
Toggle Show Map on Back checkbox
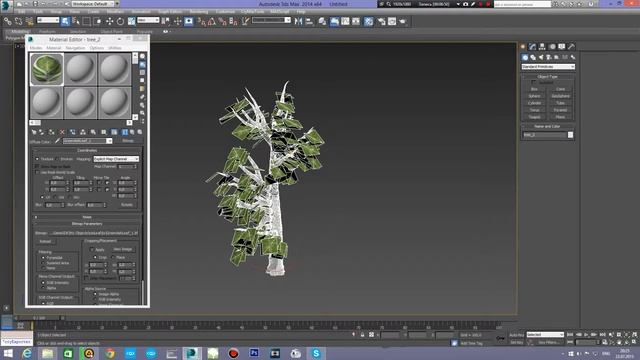click(37, 167)
